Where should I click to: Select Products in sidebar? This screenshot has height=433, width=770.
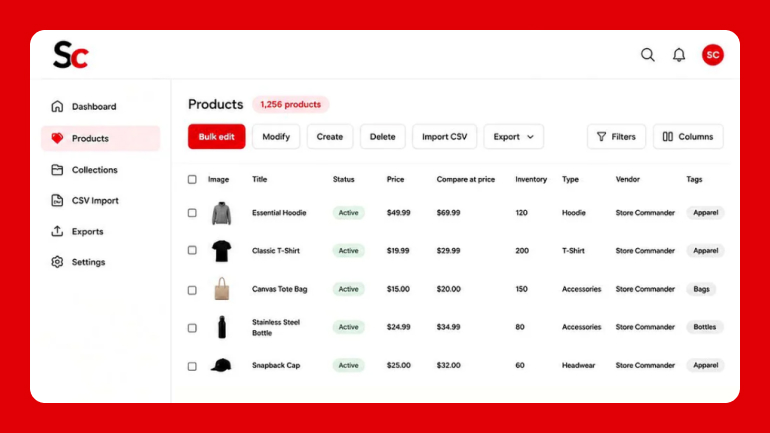tap(101, 138)
